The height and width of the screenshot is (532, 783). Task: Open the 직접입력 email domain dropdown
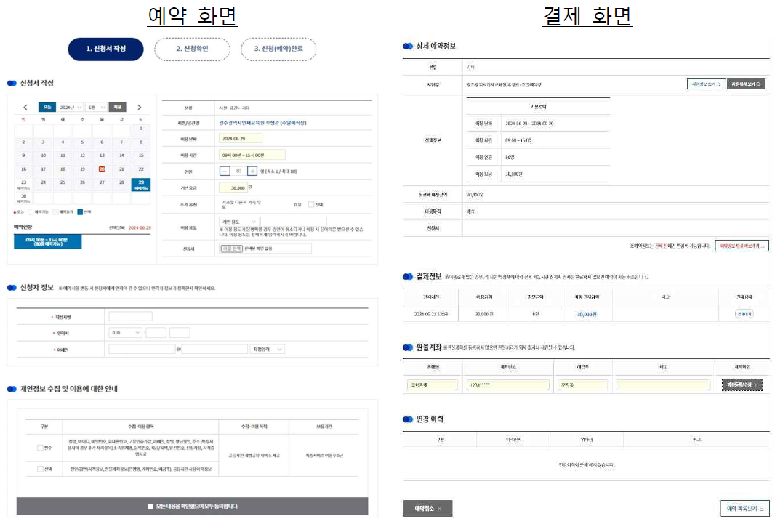pyautogui.click(x=267, y=350)
